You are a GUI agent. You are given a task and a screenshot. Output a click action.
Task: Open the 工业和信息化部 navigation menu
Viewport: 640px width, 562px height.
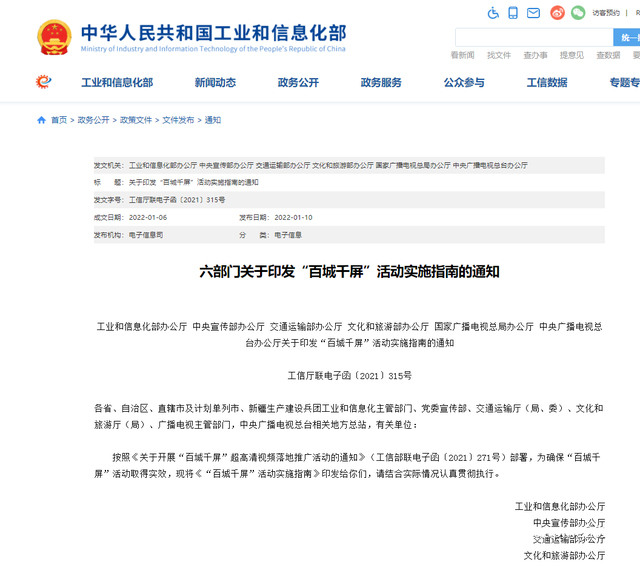tap(117, 83)
